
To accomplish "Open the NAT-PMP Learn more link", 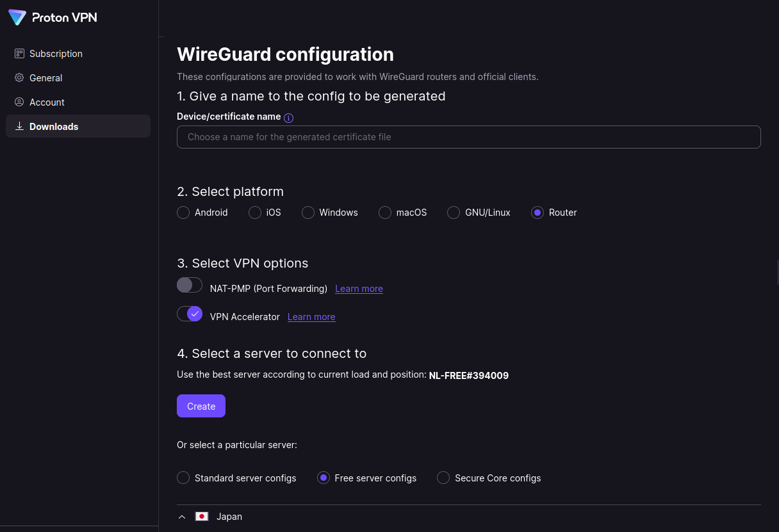I will point(359,289).
